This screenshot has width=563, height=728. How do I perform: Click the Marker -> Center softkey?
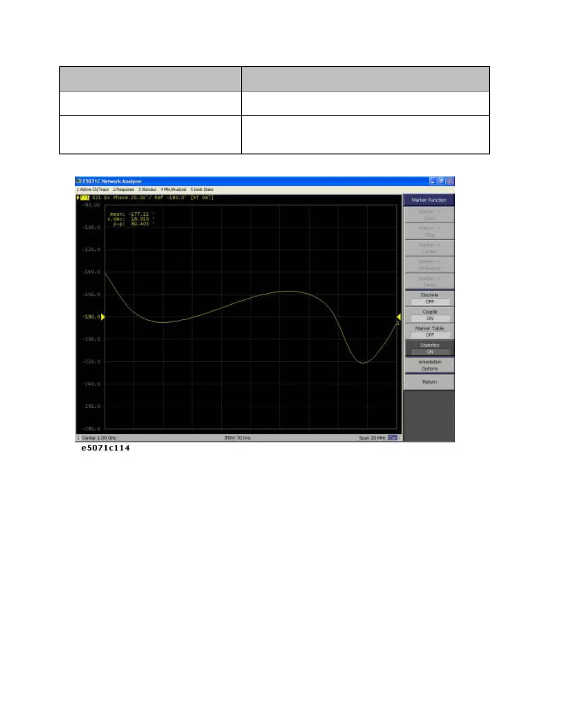pos(429,248)
